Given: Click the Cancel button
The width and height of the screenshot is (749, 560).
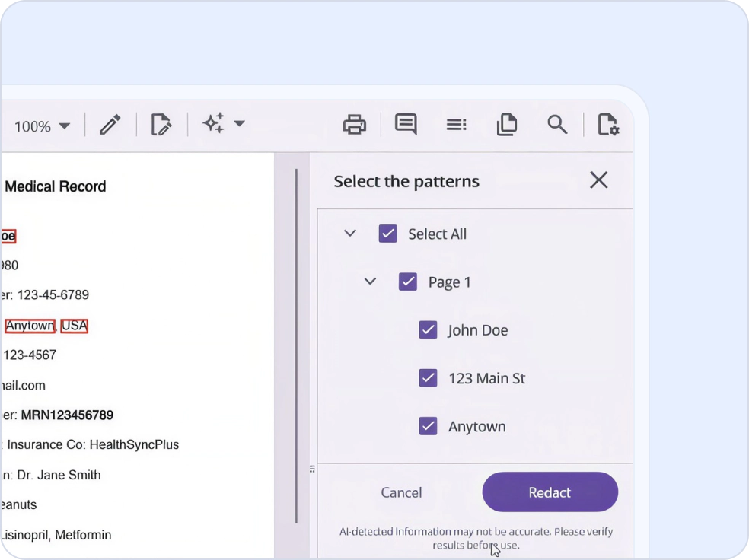Looking at the screenshot, I should 401,492.
